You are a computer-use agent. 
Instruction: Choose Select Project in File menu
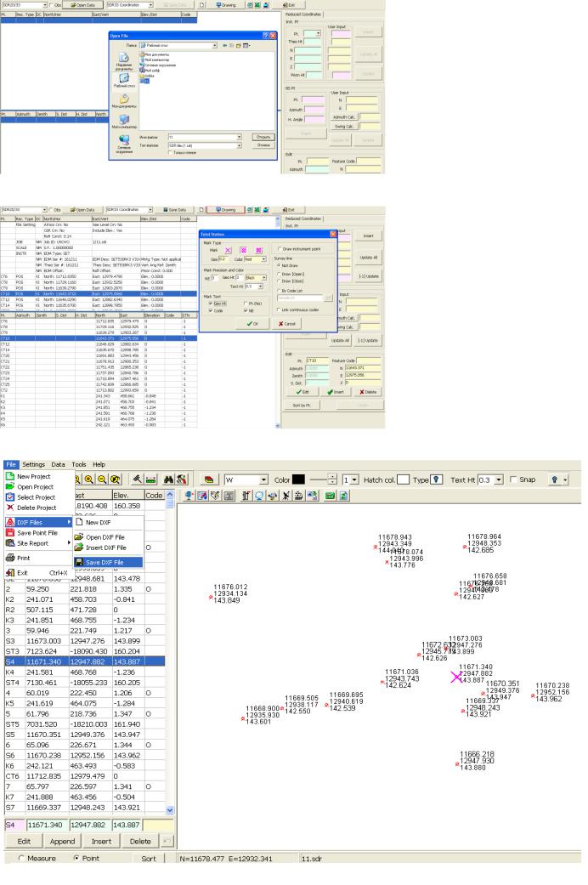tap(37, 497)
